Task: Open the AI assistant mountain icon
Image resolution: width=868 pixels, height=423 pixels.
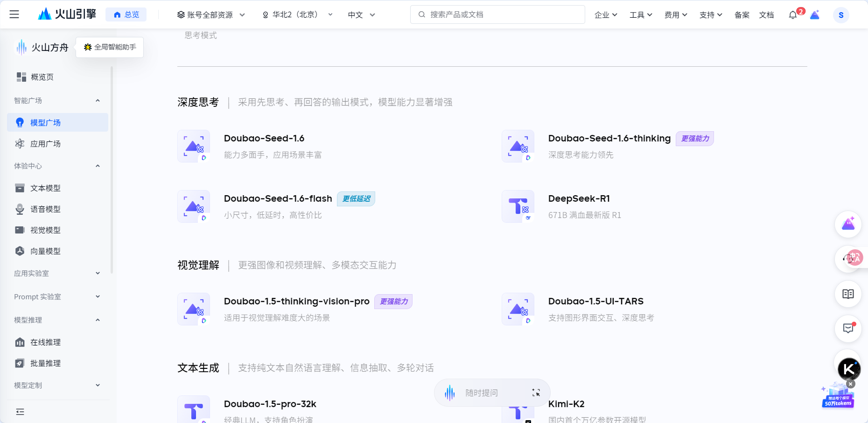Action: 848,225
